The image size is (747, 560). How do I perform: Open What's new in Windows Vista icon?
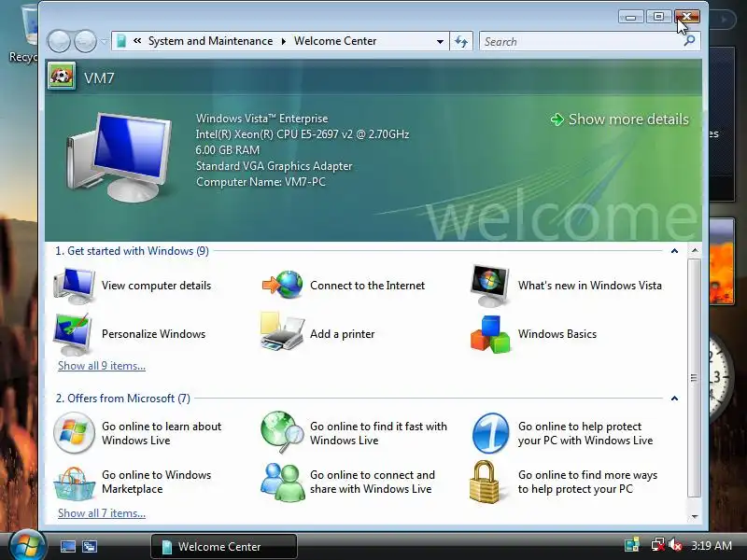pos(489,286)
